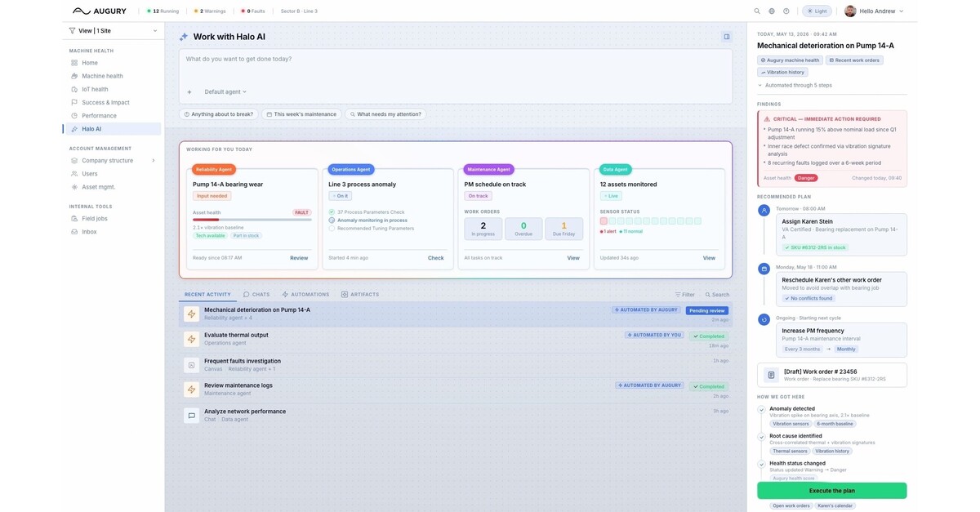Search within the activity list

point(716,295)
